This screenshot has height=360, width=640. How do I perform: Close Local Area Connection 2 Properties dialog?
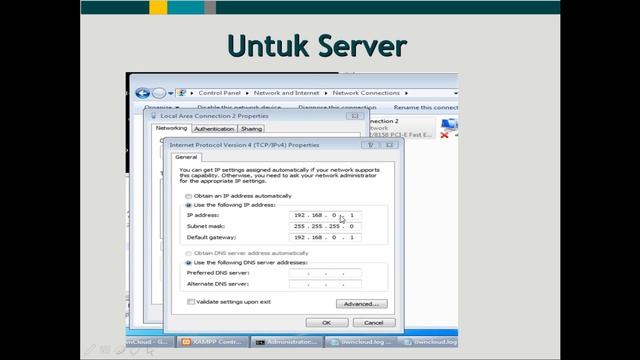coord(355,116)
